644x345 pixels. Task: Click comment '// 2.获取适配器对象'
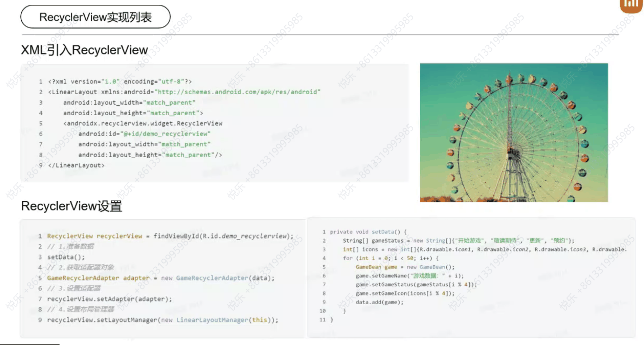81,267
